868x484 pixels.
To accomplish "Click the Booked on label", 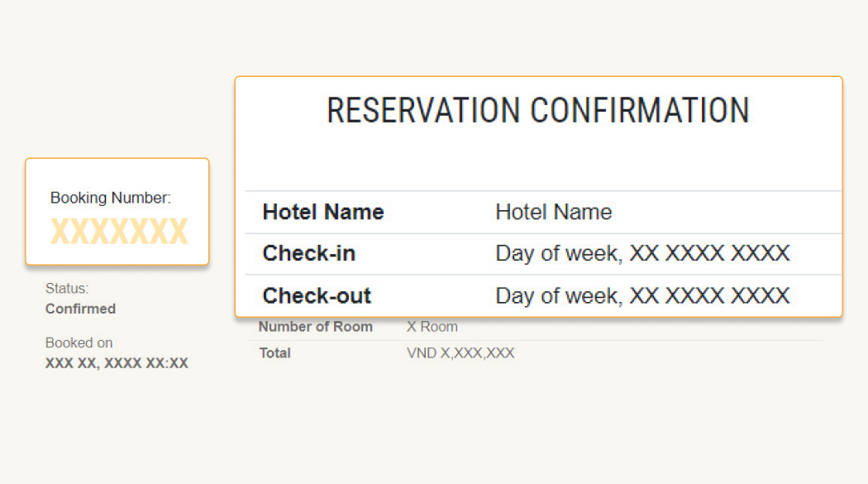I will tap(79, 343).
